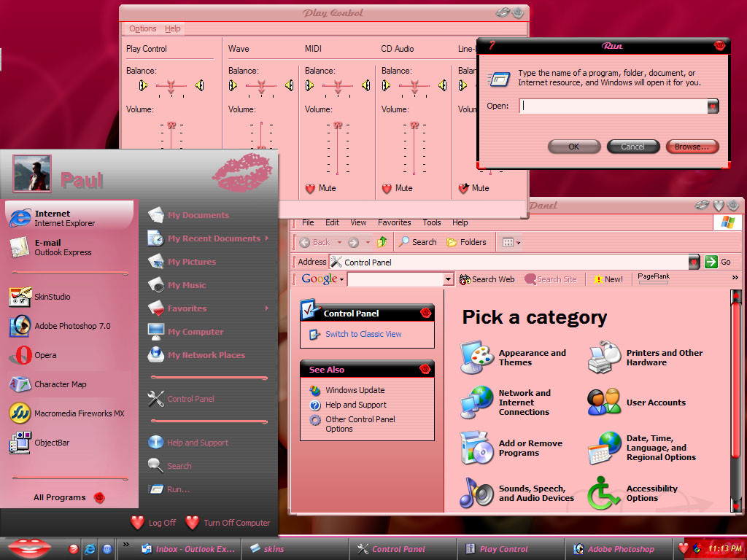The height and width of the screenshot is (560, 747).
Task: Click Browse... in the Run dialog
Action: [692, 147]
